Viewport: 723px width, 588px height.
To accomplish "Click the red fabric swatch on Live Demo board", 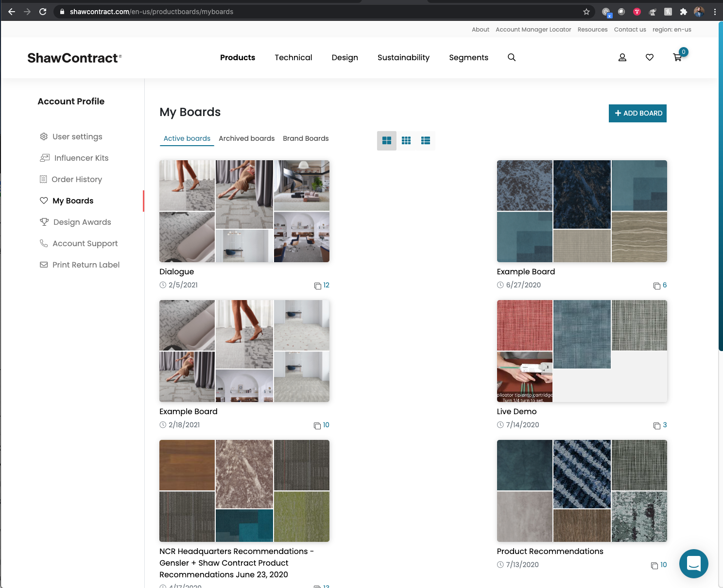I will click(x=524, y=325).
